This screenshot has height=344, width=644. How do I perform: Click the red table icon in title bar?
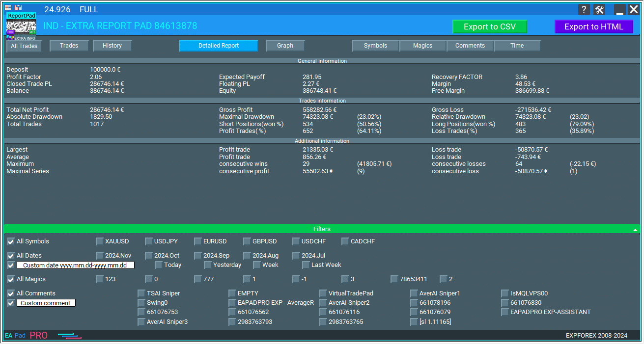click(8, 8)
